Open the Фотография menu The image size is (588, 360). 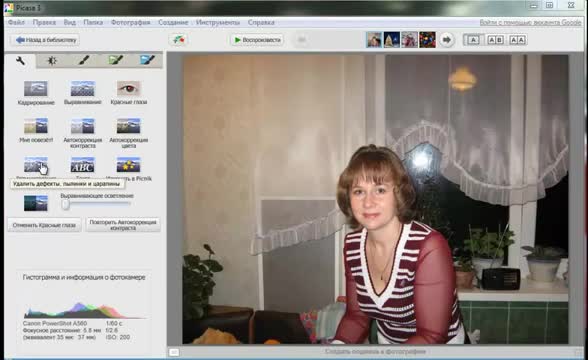pos(130,22)
